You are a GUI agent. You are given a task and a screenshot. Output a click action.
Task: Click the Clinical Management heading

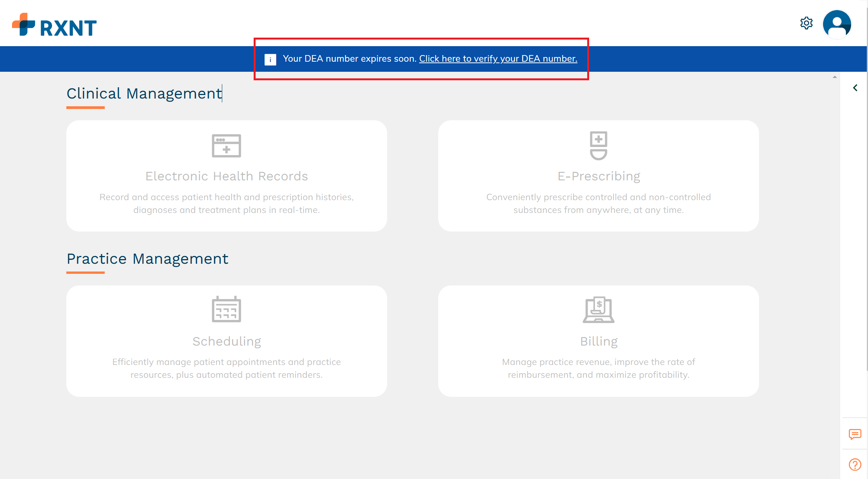144,93
